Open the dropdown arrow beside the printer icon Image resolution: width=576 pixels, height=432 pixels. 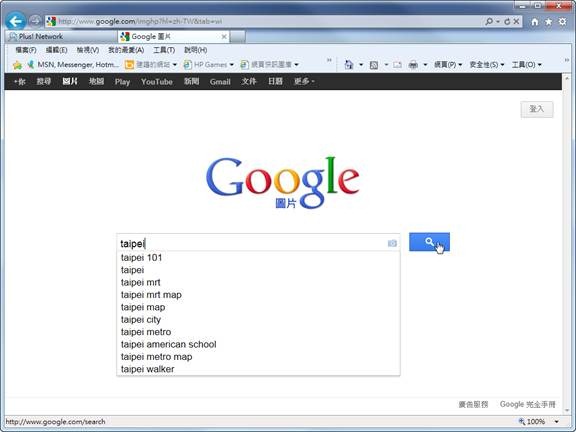coord(425,65)
